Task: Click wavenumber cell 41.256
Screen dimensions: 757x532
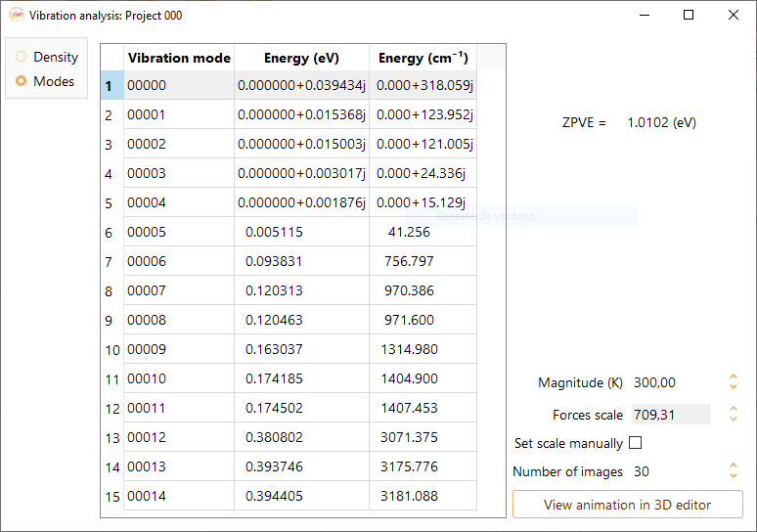Action: coord(423,232)
